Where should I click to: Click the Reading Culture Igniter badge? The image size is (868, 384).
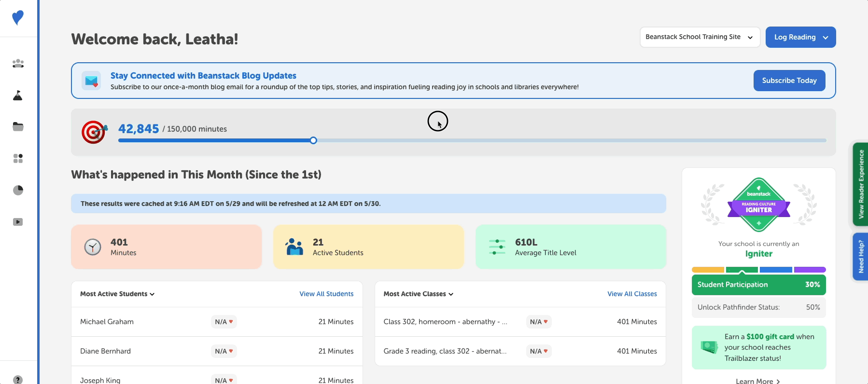pyautogui.click(x=759, y=205)
